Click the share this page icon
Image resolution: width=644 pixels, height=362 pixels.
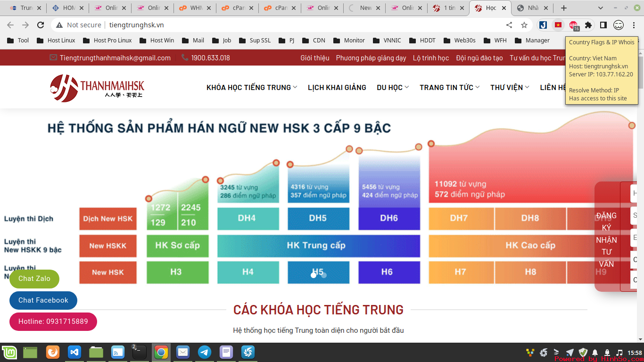pyautogui.click(x=509, y=25)
